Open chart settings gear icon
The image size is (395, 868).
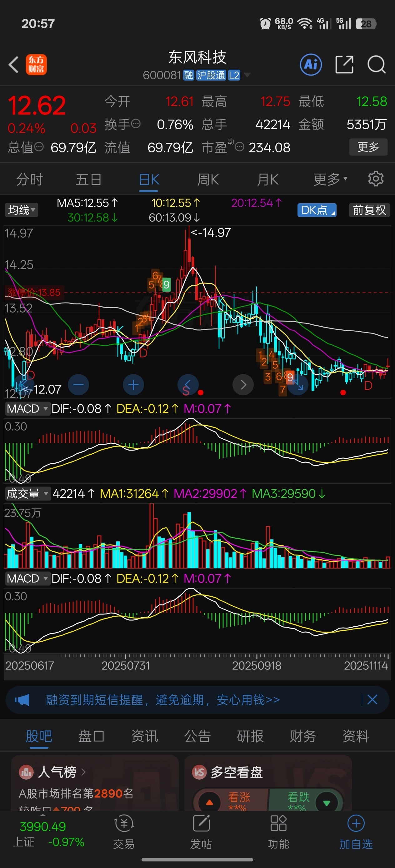(x=376, y=179)
